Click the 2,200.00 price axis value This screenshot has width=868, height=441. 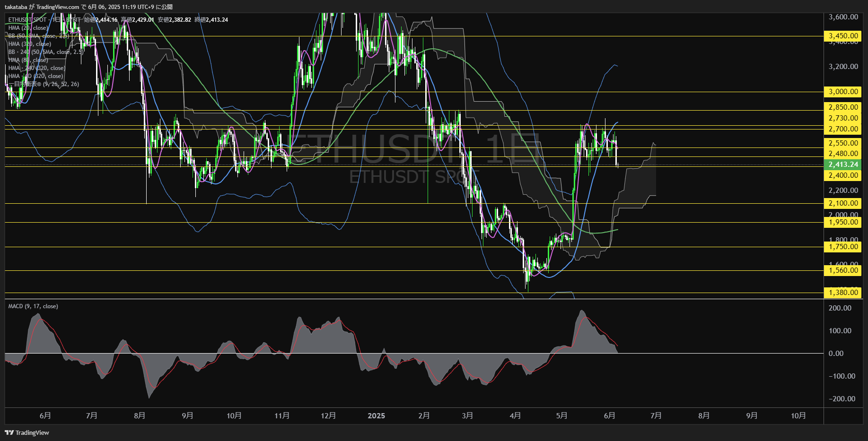[x=843, y=190]
